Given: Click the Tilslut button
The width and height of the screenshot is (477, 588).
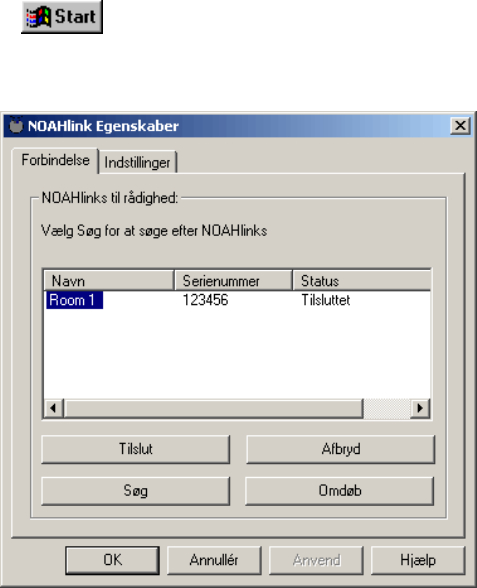Looking at the screenshot, I should coord(135,449).
